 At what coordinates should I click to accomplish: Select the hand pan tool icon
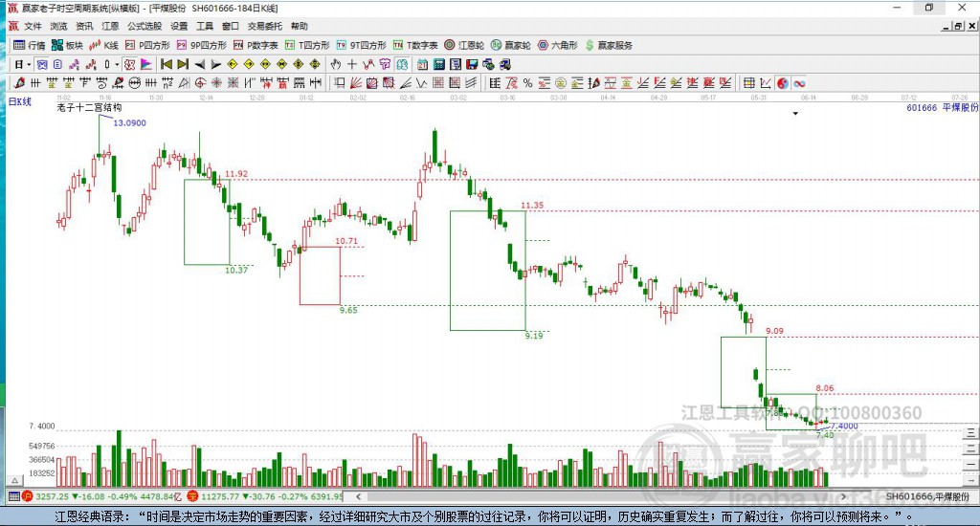pos(336,64)
